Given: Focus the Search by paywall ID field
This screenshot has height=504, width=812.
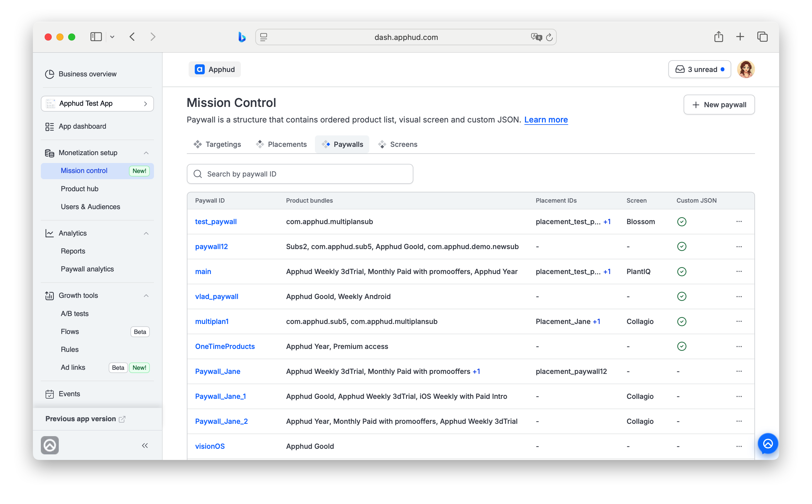Looking at the screenshot, I should coord(300,174).
